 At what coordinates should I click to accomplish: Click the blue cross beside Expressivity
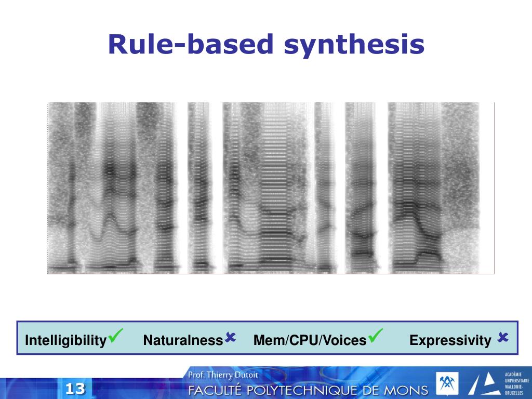pyautogui.click(x=503, y=337)
